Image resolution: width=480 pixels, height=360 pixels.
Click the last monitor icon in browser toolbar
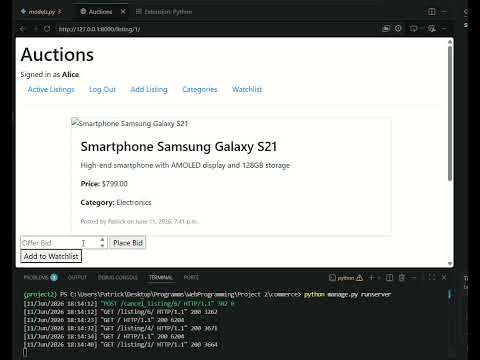pyautogui.click(x=432, y=29)
